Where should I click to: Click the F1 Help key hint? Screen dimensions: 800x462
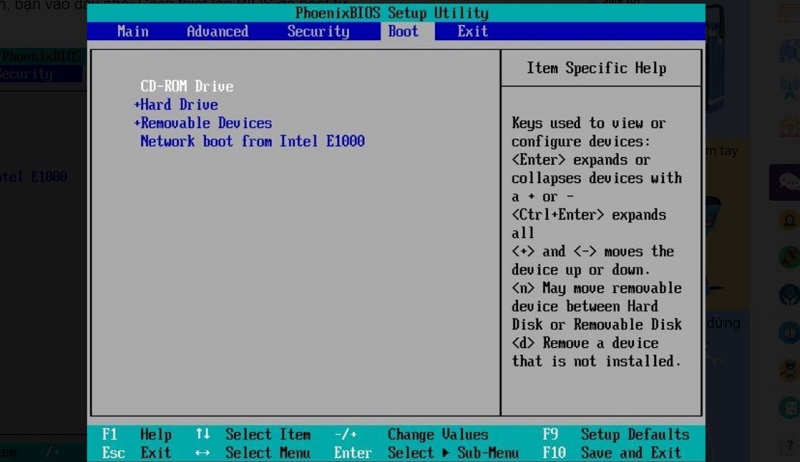[x=137, y=434]
